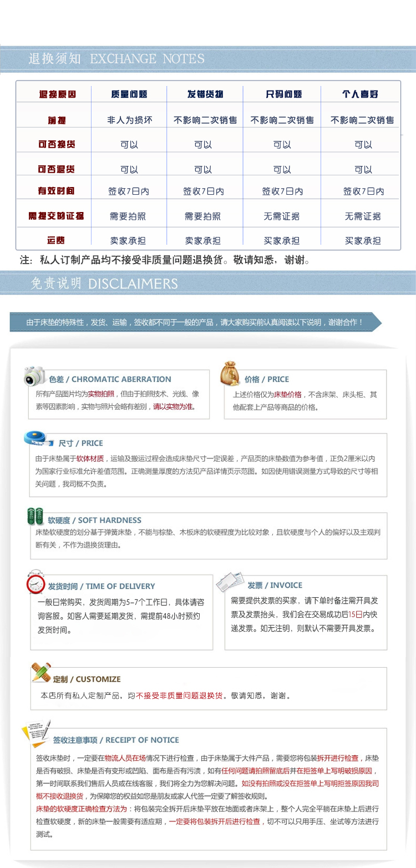Click the invoice tickets icon
Image resolution: width=416 pixels, height=868 pixels.
230,582
